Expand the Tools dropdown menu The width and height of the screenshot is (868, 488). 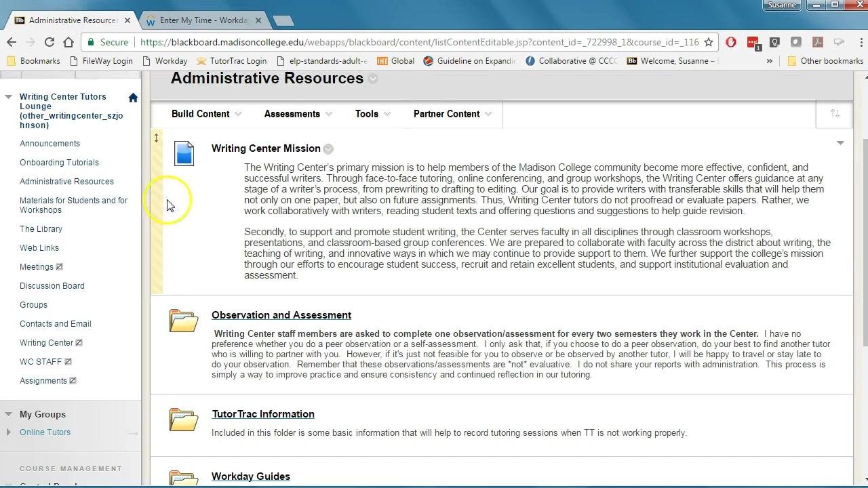pyautogui.click(x=372, y=114)
